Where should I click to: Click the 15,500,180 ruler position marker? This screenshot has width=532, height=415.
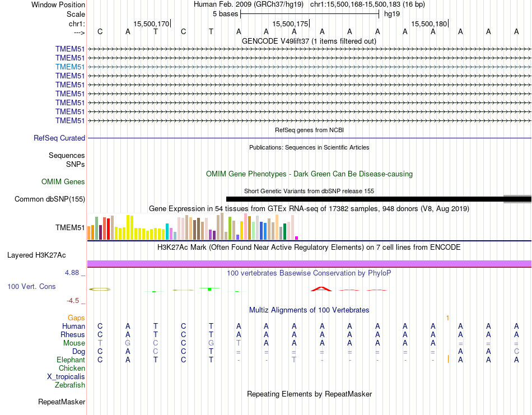(429, 24)
